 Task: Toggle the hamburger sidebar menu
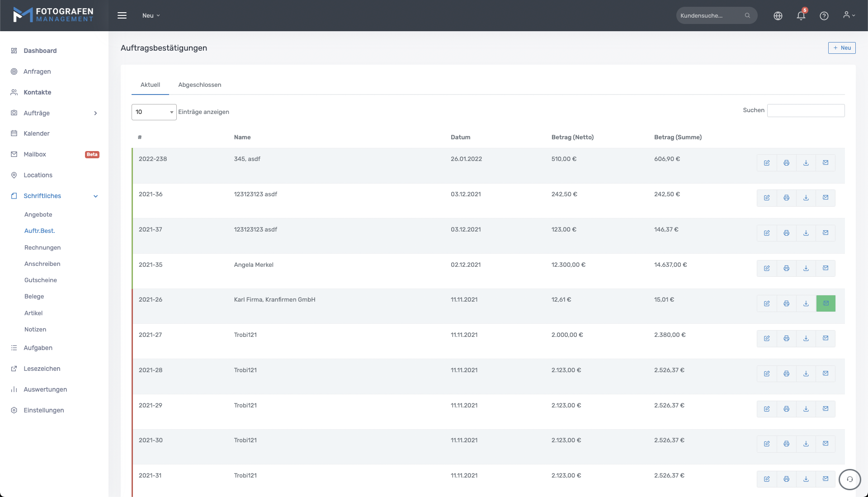tap(122, 15)
